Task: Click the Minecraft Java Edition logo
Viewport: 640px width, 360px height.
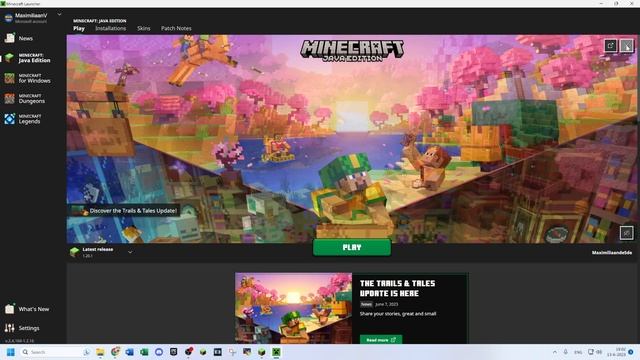Action: point(352,51)
